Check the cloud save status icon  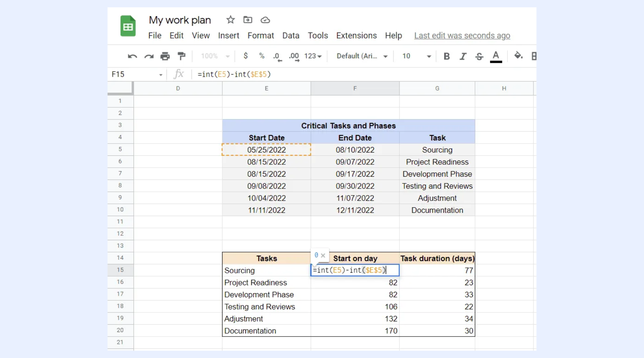click(x=265, y=20)
